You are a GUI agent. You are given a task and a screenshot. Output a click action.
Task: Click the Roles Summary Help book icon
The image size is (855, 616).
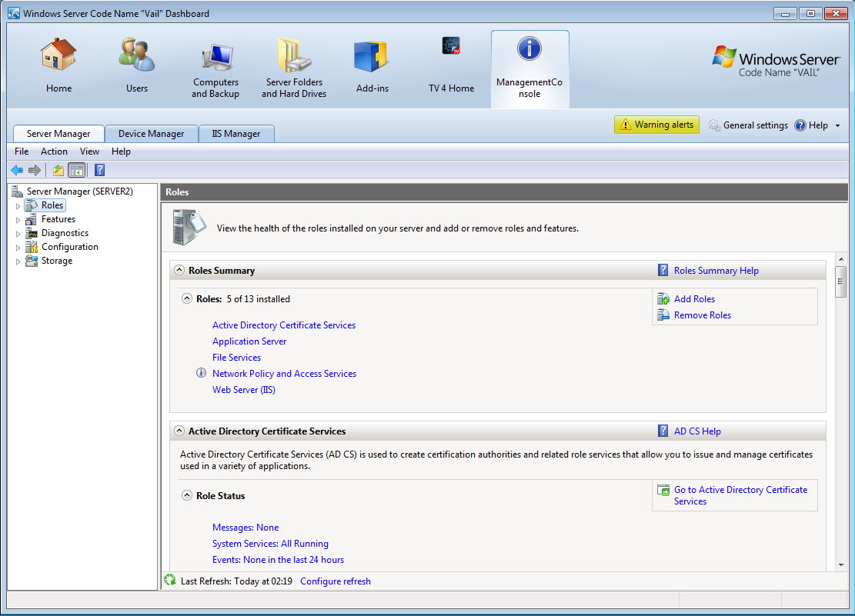tap(663, 271)
